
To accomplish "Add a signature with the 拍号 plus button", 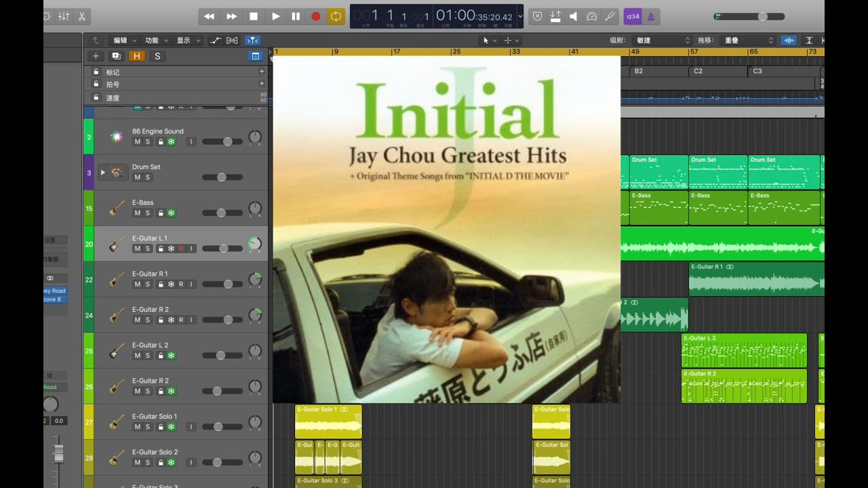I will [262, 83].
